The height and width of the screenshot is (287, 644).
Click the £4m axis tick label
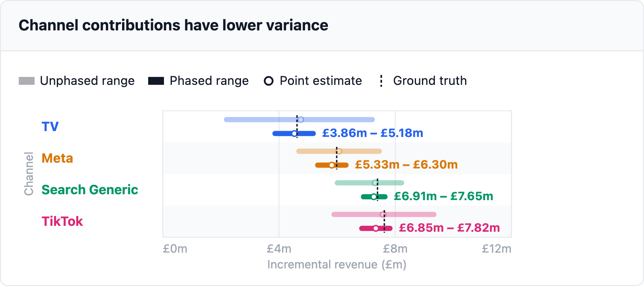coord(279,249)
